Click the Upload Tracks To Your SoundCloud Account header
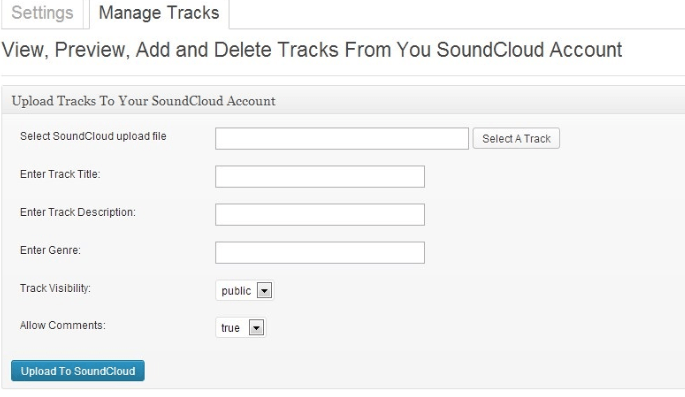Viewport: 685px width, 397px height. pyautogui.click(x=143, y=101)
